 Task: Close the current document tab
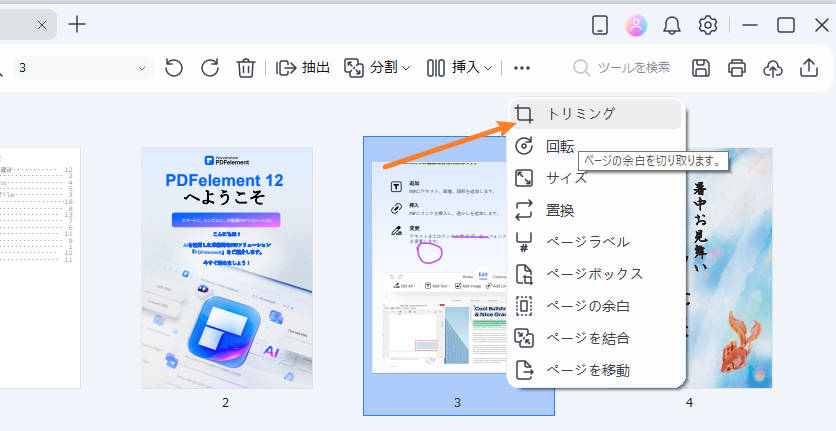pos(42,25)
